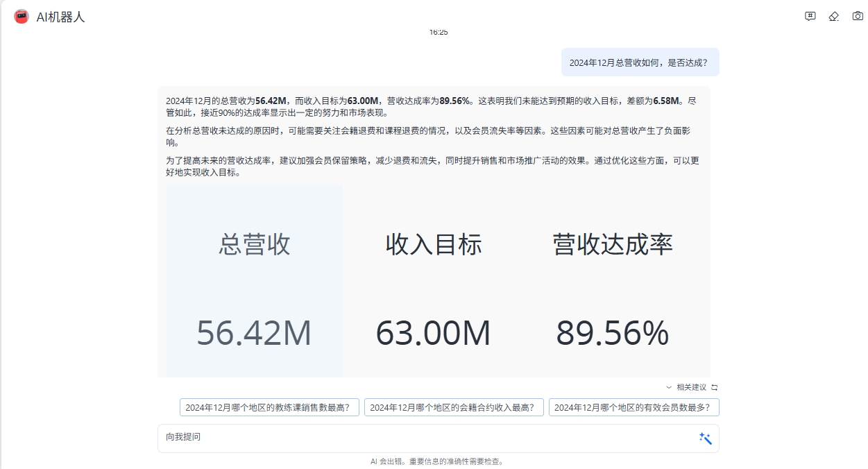This screenshot has width=868, height=469.
Task: Clear conversation with the eraser icon
Action: click(833, 17)
